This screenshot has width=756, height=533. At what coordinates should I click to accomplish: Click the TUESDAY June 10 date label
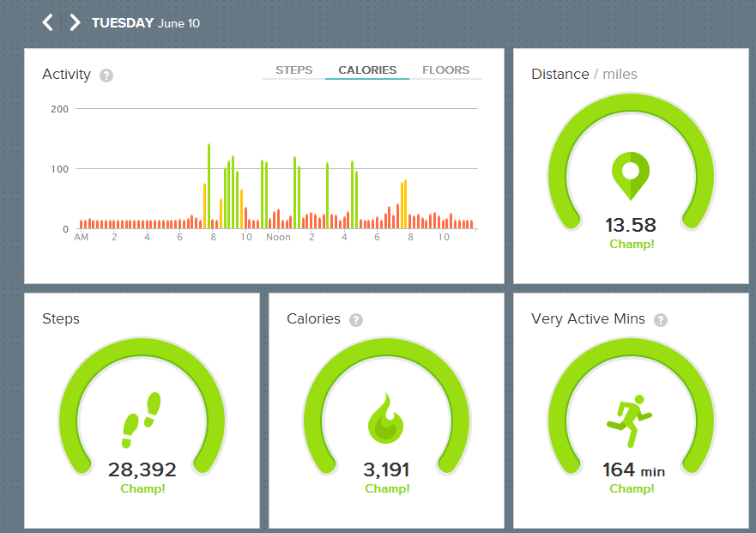(146, 23)
